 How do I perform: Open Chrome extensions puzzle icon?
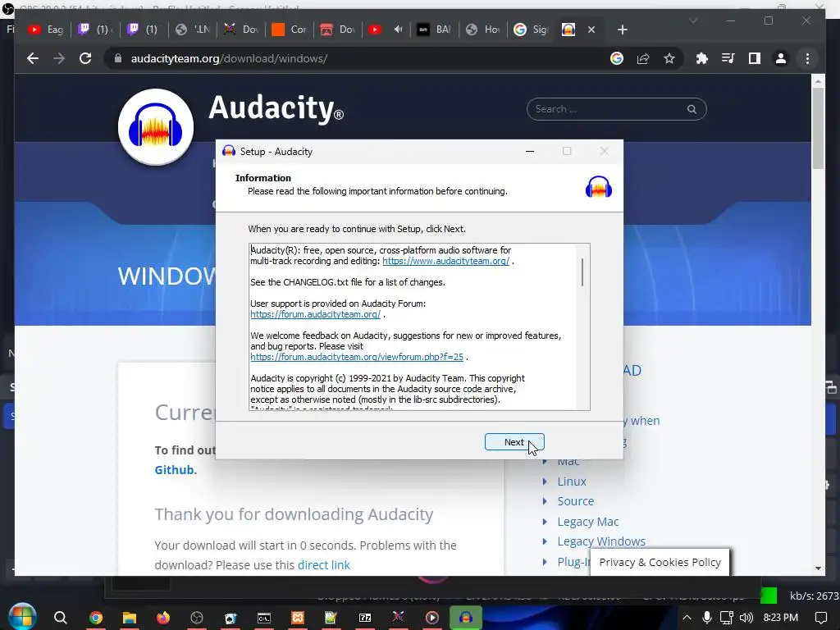(702, 58)
